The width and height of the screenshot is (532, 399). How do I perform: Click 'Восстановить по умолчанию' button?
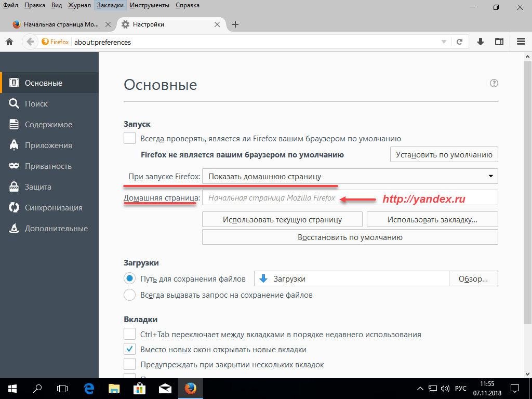tap(350, 237)
